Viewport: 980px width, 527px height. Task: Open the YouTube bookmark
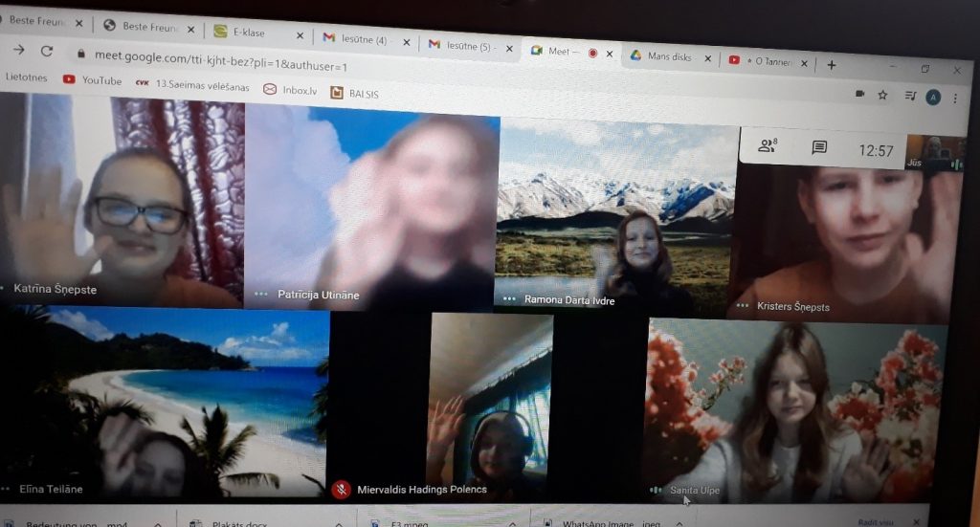coord(92,80)
